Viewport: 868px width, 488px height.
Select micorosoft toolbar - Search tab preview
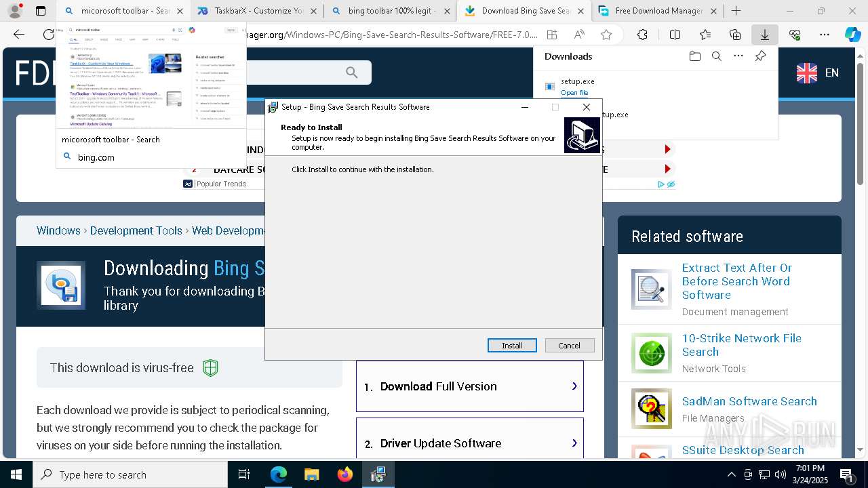(x=151, y=95)
